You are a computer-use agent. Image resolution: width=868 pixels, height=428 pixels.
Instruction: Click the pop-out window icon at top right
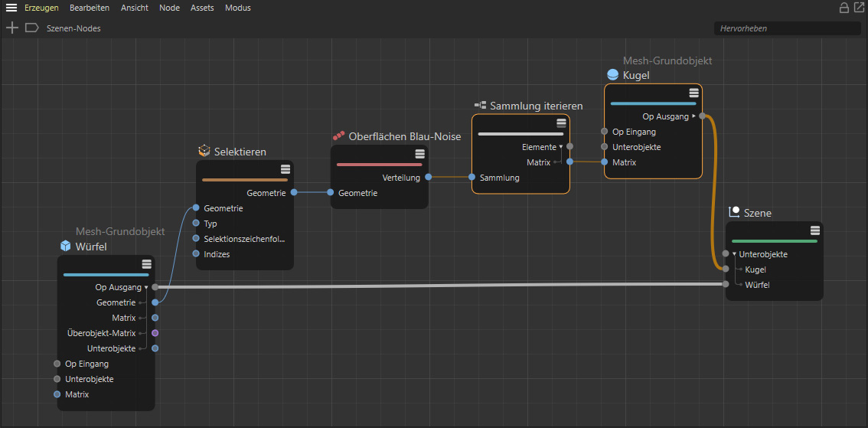click(x=859, y=8)
